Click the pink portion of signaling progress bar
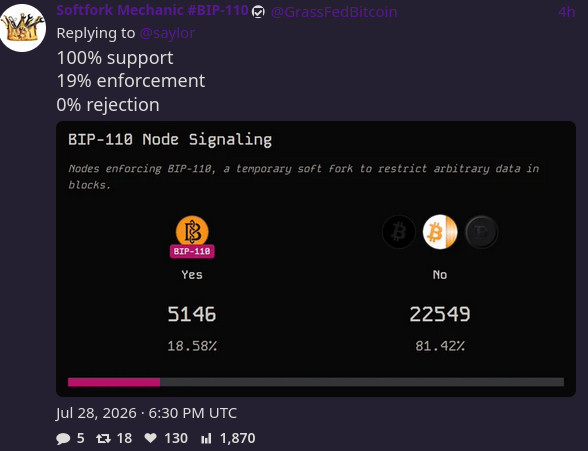The height and width of the screenshot is (451, 588). coord(114,382)
